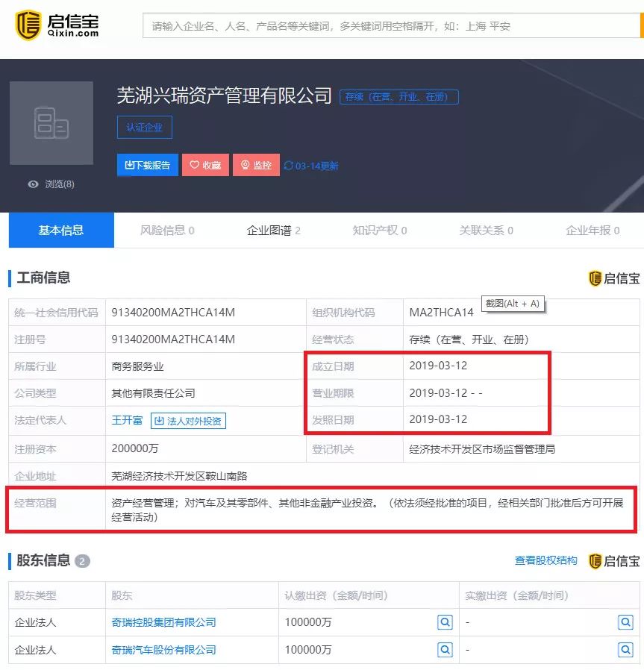Click the 监控 monitor button

coord(257,165)
